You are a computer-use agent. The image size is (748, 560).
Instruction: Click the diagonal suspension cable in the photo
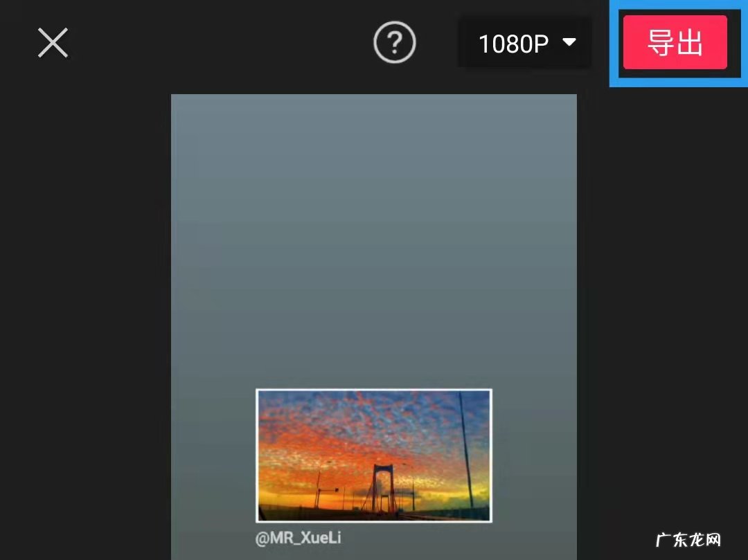[466, 451]
